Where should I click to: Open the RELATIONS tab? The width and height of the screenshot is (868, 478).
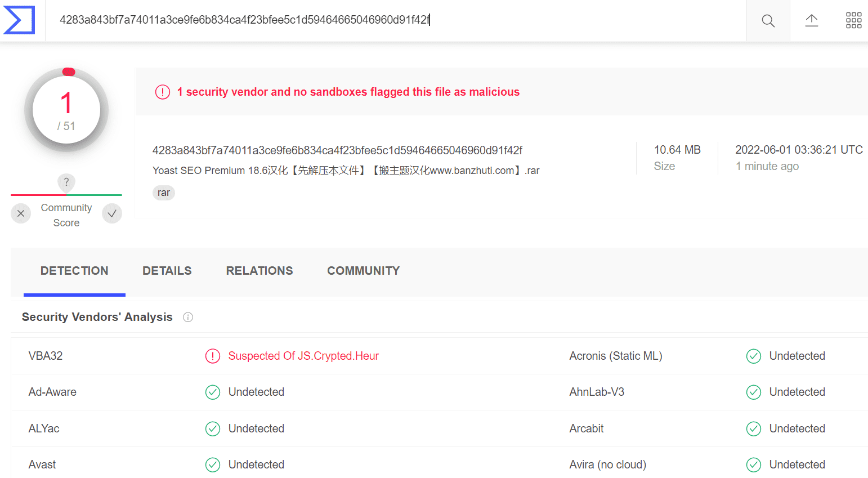point(259,271)
